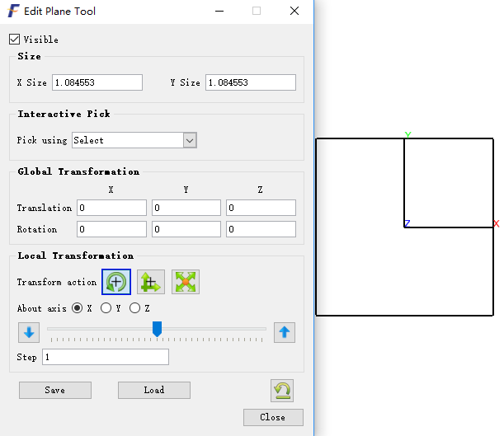This screenshot has height=436, width=504.
Task: Select the rotate transform action icon
Action: coord(116,282)
